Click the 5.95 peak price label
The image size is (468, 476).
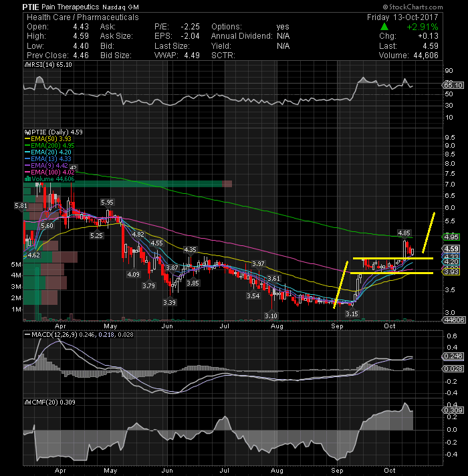[x=107, y=202]
